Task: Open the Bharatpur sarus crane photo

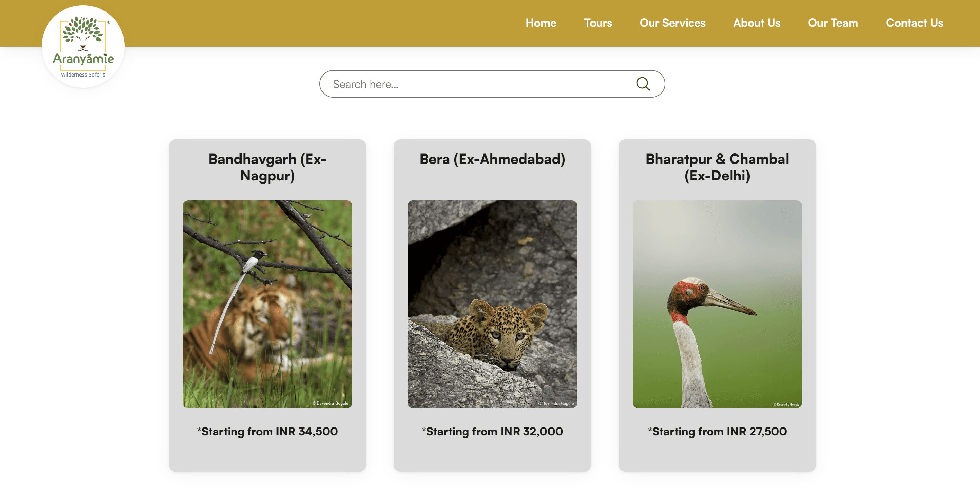Action: (717, 304)
